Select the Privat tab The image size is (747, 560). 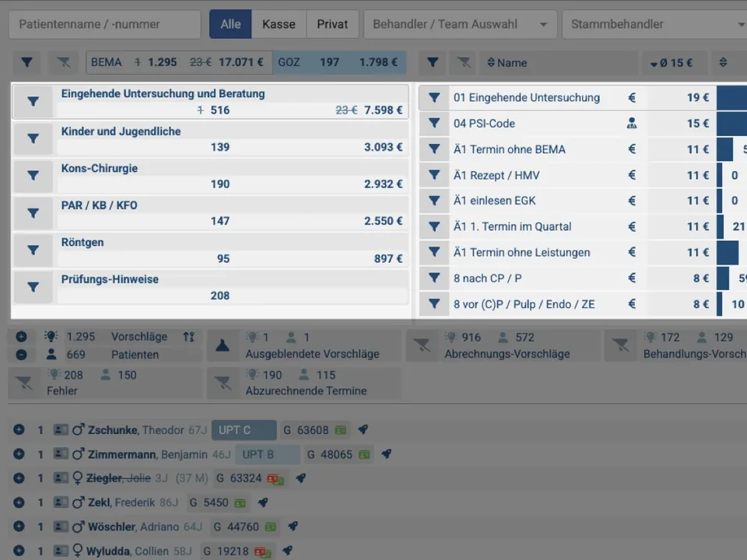click(332, 24)
